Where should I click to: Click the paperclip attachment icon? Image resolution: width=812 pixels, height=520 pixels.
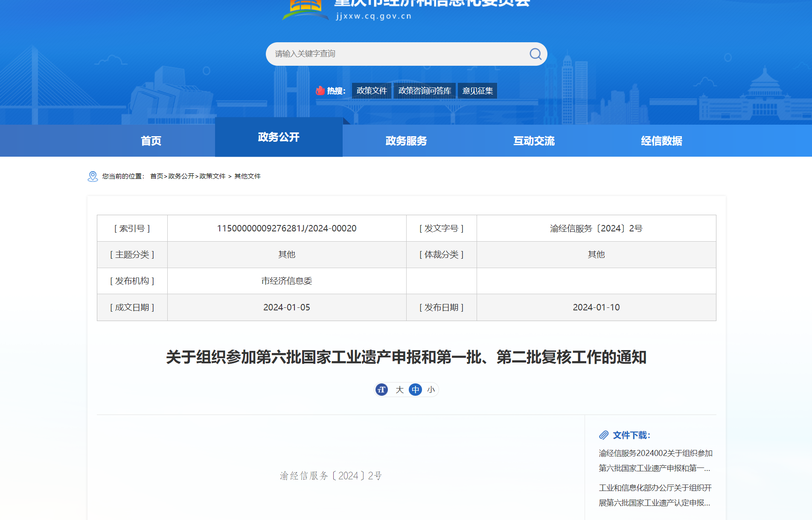tap(603, 435)
